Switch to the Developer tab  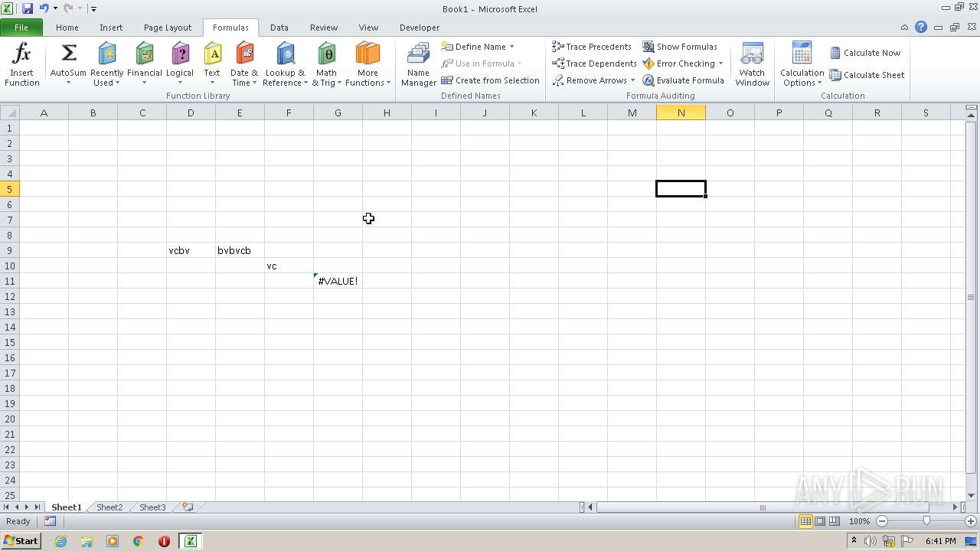point(420,28)
